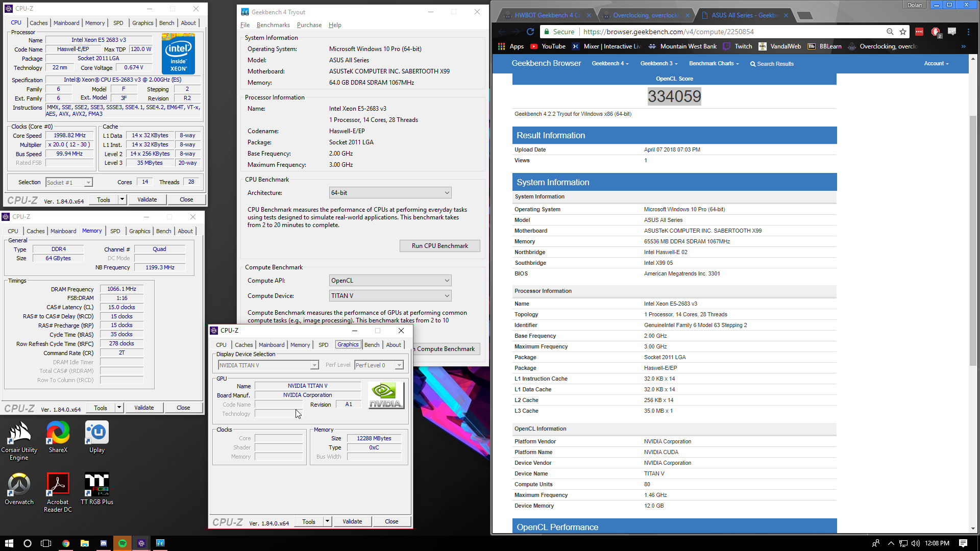Click the zoom magnifier in address bar
The height and width of the screenshot is (551, 980).
(890, 32)
